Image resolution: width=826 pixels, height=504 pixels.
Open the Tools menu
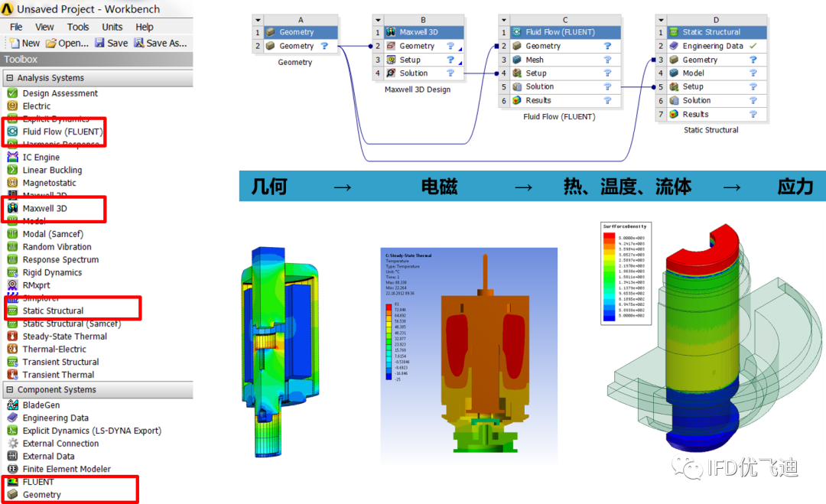[78, 27]
